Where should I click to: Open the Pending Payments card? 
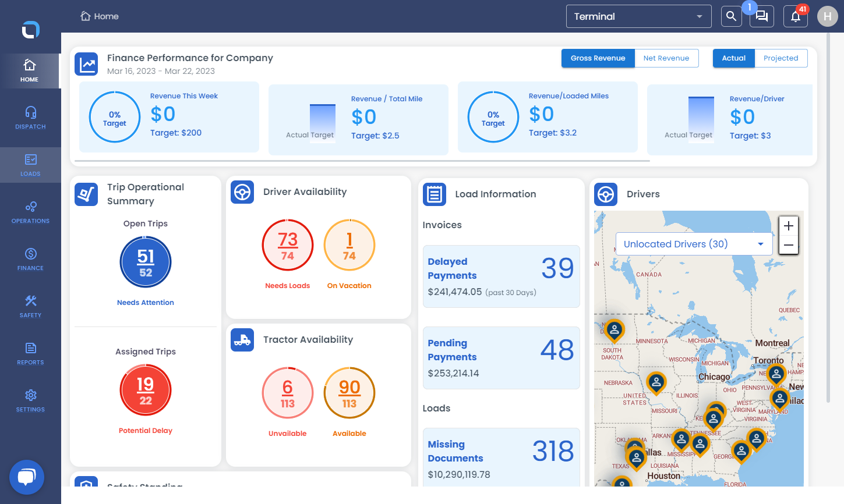pos(502,358)
